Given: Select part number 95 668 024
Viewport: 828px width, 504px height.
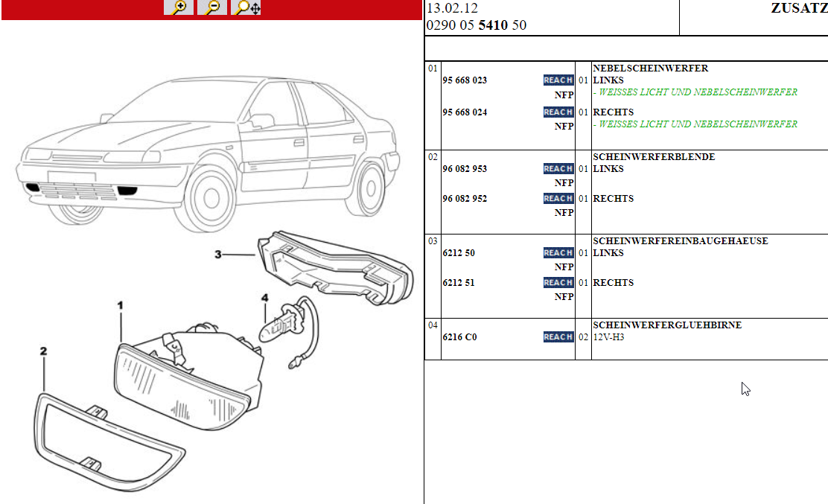Looking at the screenshot, I should click(465, 112).
